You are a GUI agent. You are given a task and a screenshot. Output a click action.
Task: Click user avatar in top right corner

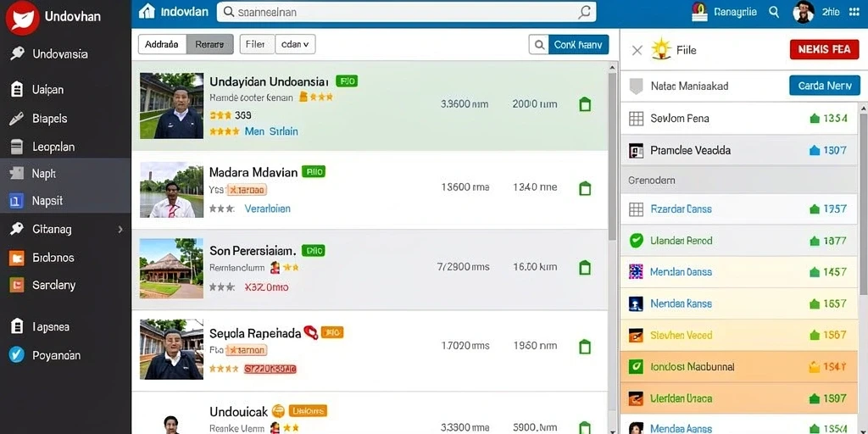804,12
